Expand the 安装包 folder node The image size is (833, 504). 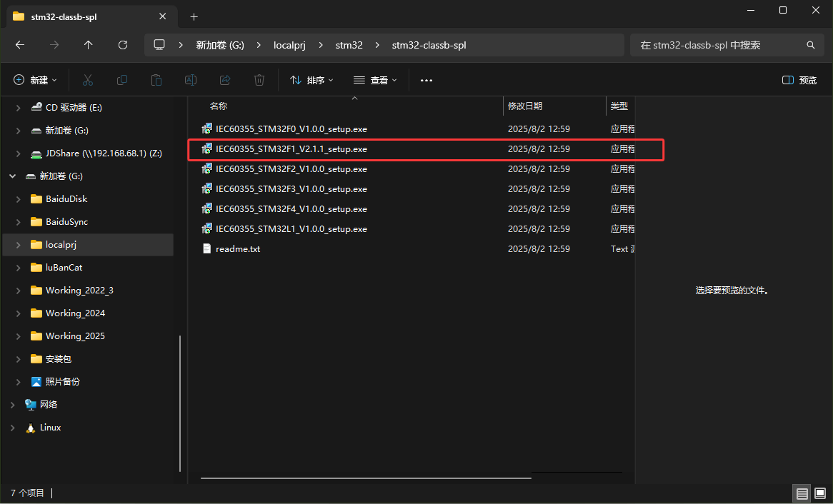click(x=19, y=359)
